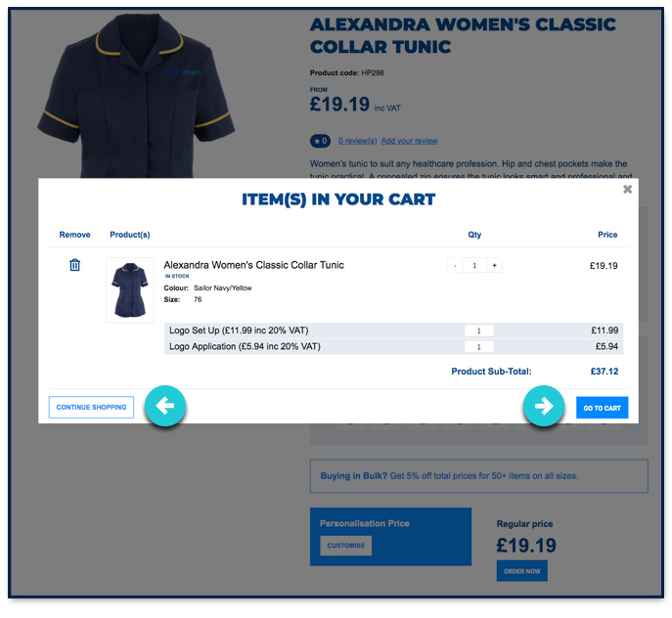
Task: Click the Buying in Bulk banner
Action: (478, 476)
